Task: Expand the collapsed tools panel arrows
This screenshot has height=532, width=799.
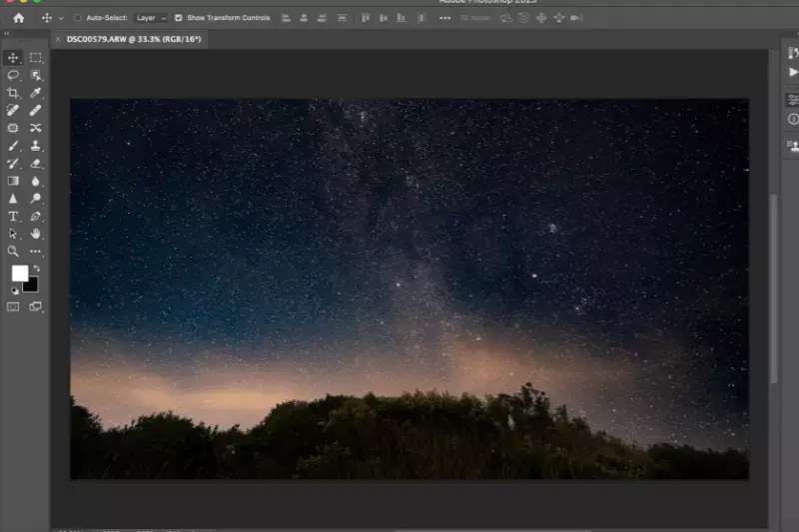Action: [x=7, y=34]
